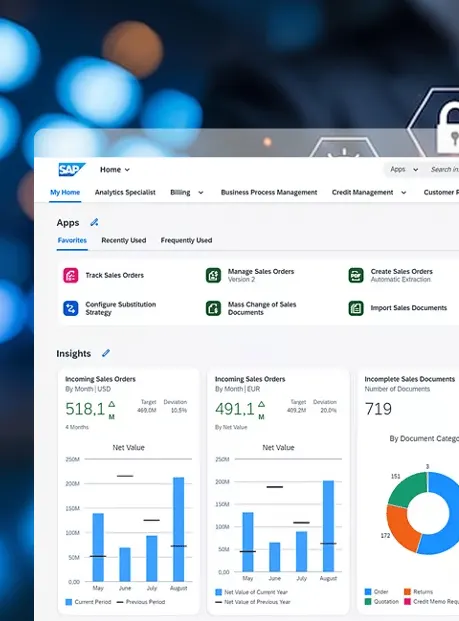Click Net Value of Current Year legend swatch

point(218,592)
